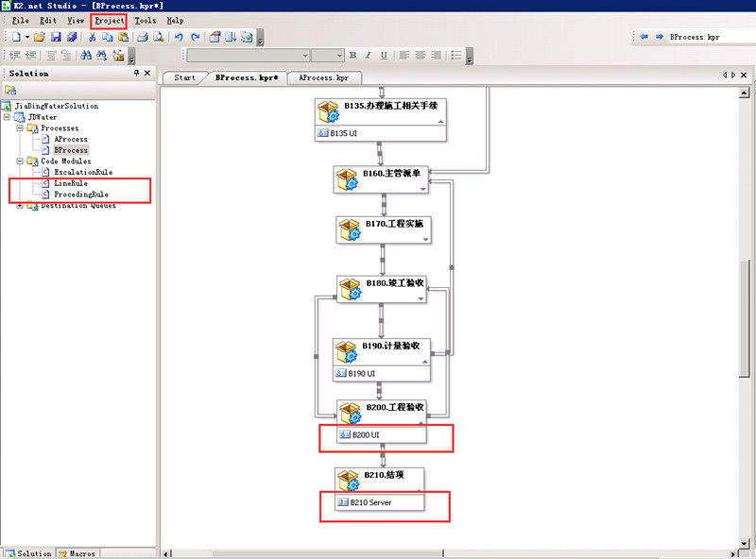The image size is (756, 559).
Task: Toggle align left
Action: tap(404, 55)
